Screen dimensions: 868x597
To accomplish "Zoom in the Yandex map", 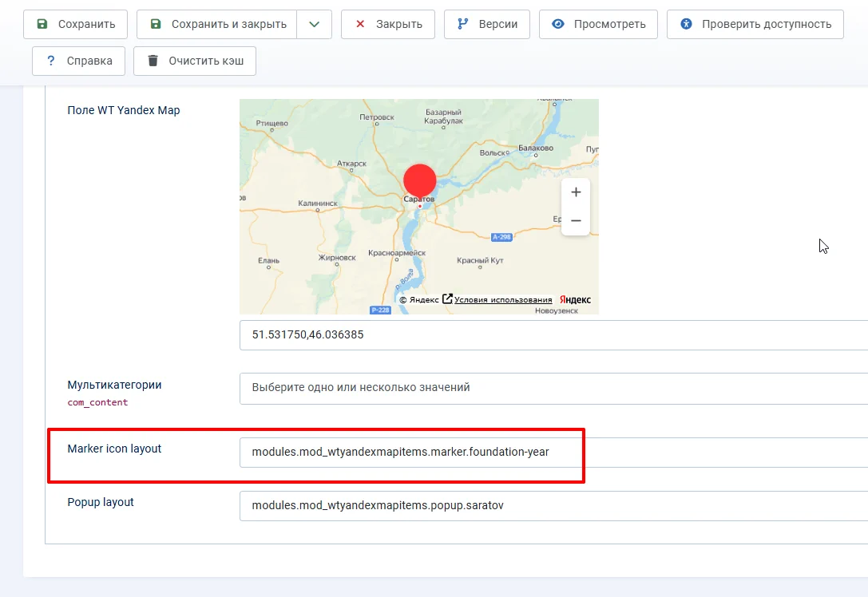I will [576, 192].
